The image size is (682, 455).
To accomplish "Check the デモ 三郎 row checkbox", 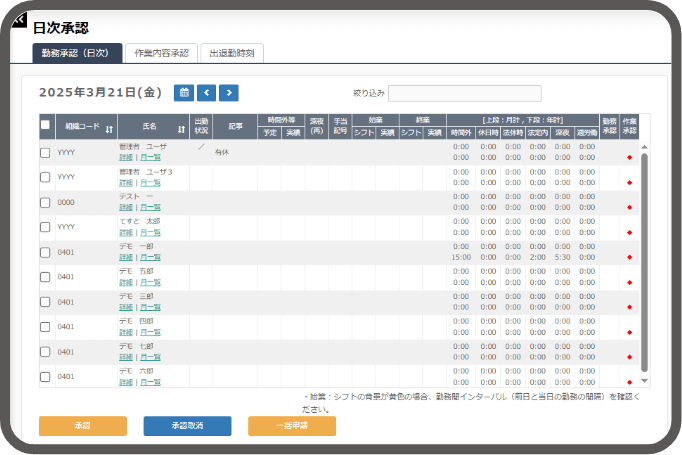I will [x=45, y=302].
